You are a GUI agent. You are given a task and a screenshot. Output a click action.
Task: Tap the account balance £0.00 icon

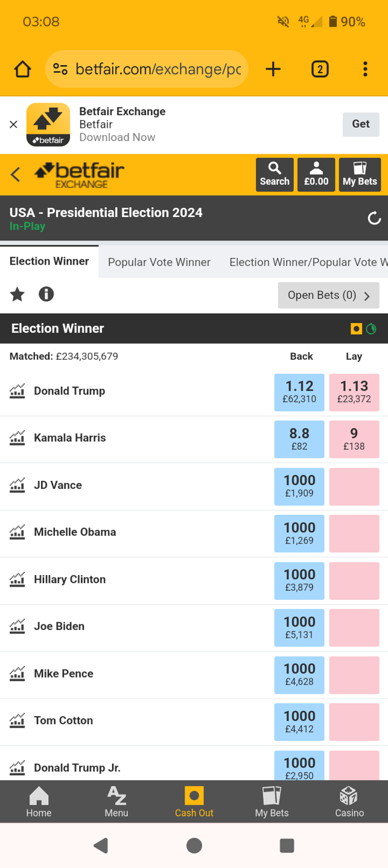[x=316, y=175]
